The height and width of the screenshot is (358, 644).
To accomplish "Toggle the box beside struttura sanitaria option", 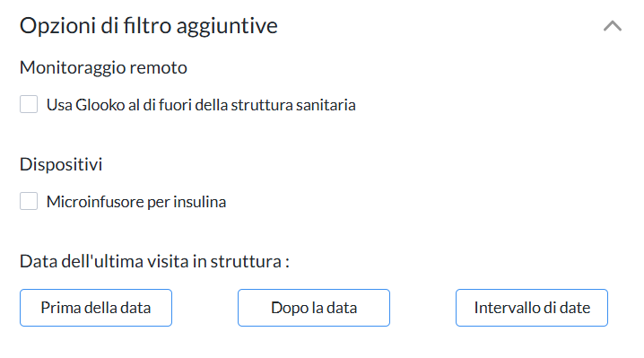I will pos(29,104).
